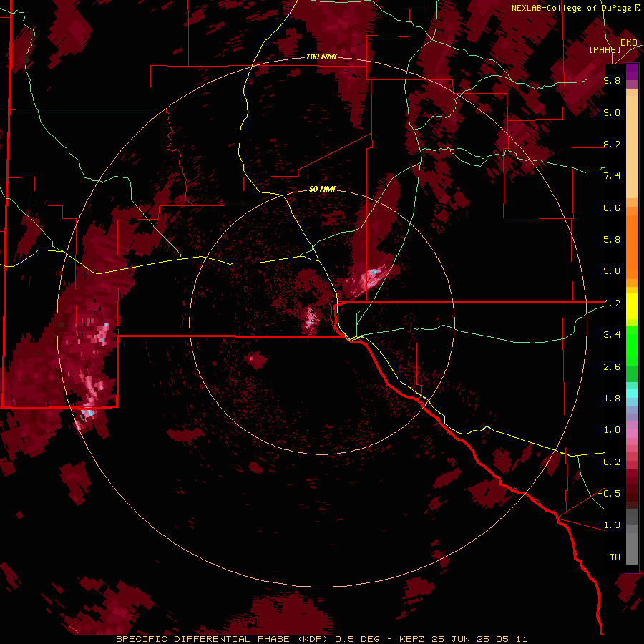644x644 pixels.
Task: Pick the pink color scale segment near 1.0
Action: (632, 434)
